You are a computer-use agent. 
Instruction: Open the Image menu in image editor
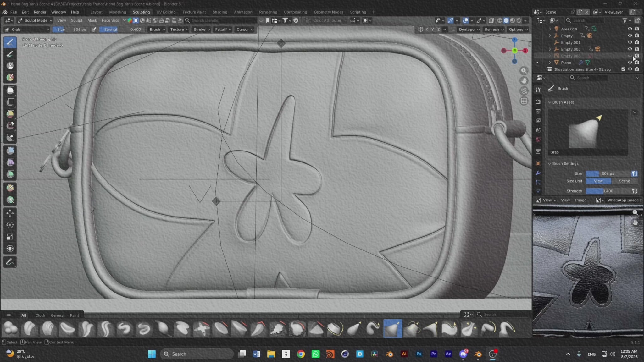[580, 200]
